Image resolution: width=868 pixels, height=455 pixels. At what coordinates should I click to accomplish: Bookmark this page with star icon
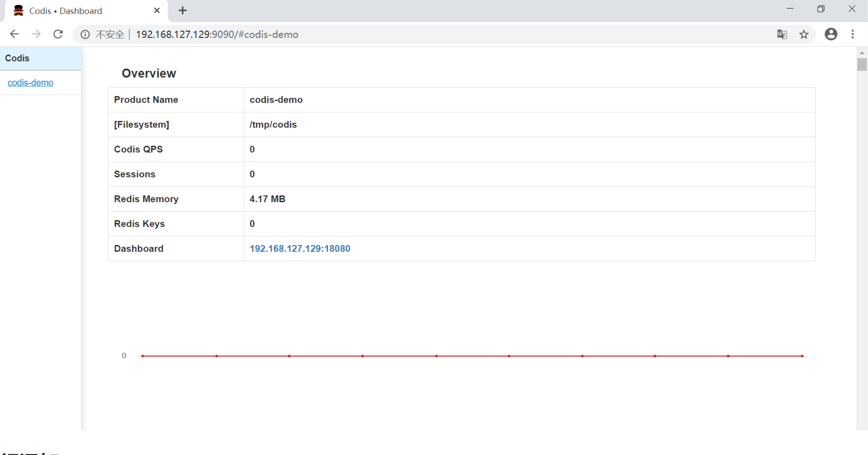804,34
